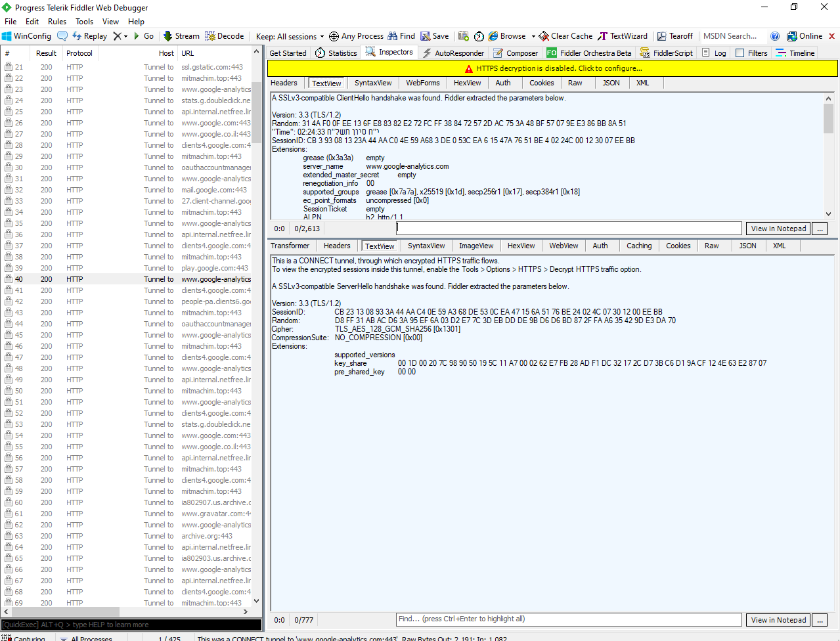
Task: Open the View menu
Action: tap(110, 22)
